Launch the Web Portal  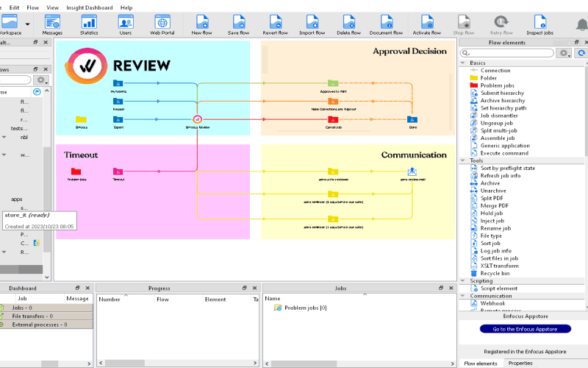pyautogui.click(x=162, y=25)
